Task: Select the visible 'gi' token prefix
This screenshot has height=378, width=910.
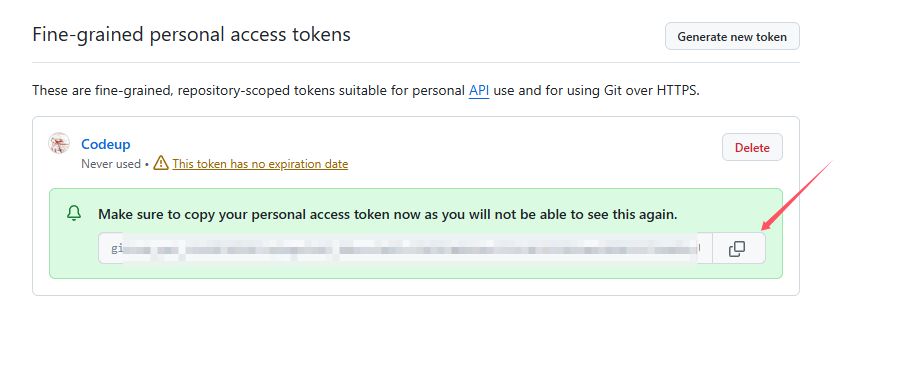Action: point(117,249)
